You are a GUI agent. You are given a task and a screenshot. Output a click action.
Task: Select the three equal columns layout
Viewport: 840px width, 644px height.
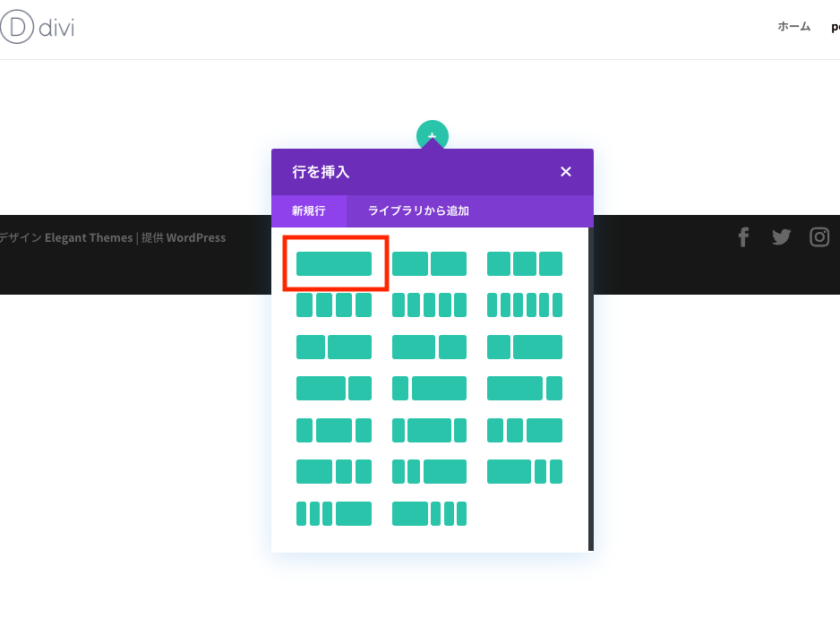coord(525,262)
